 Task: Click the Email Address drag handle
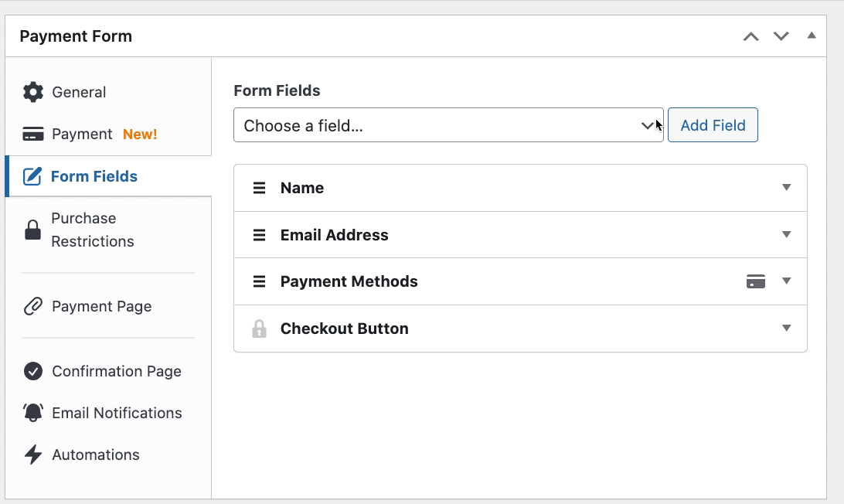(260, 235)
